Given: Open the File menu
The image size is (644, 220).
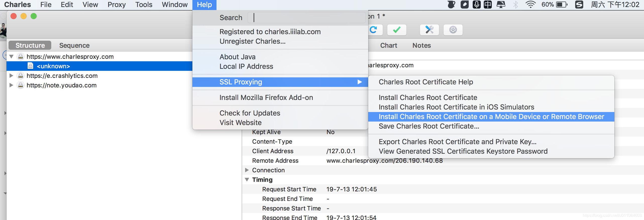Looking at the screenshot, I should click(x=46, y=5).
